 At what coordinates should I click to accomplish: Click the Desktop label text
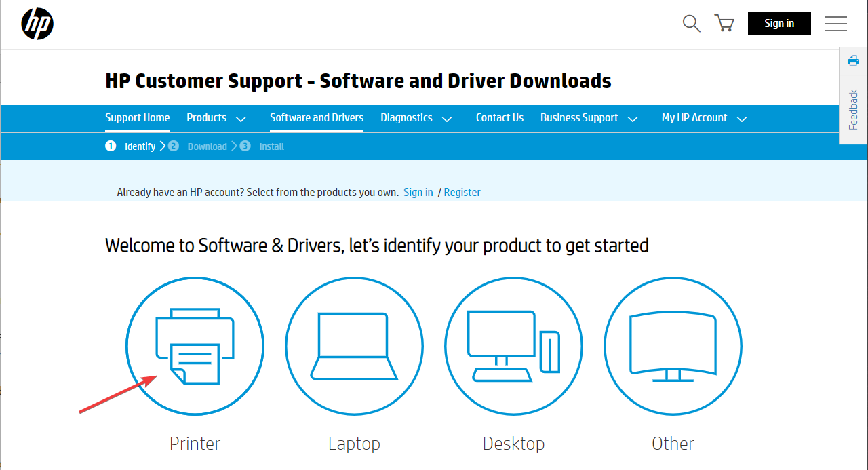[x=513, y=444]
